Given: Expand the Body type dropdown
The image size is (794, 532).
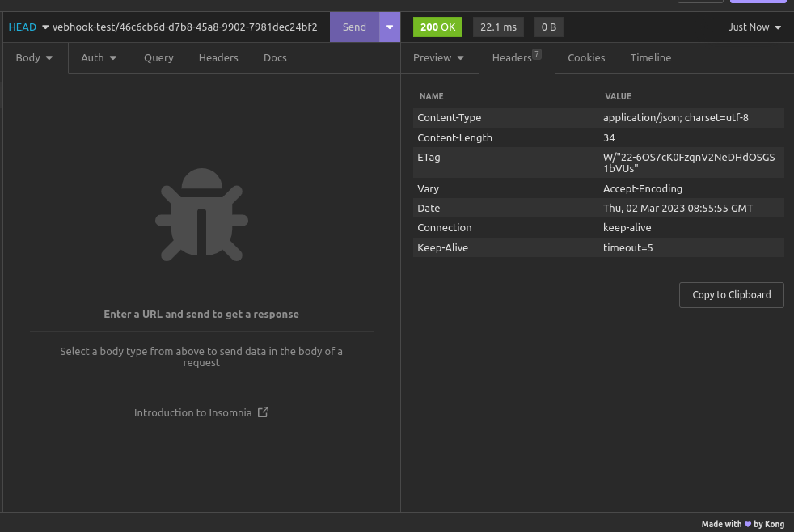Looking at the screenshot, I should click(34, 58).
